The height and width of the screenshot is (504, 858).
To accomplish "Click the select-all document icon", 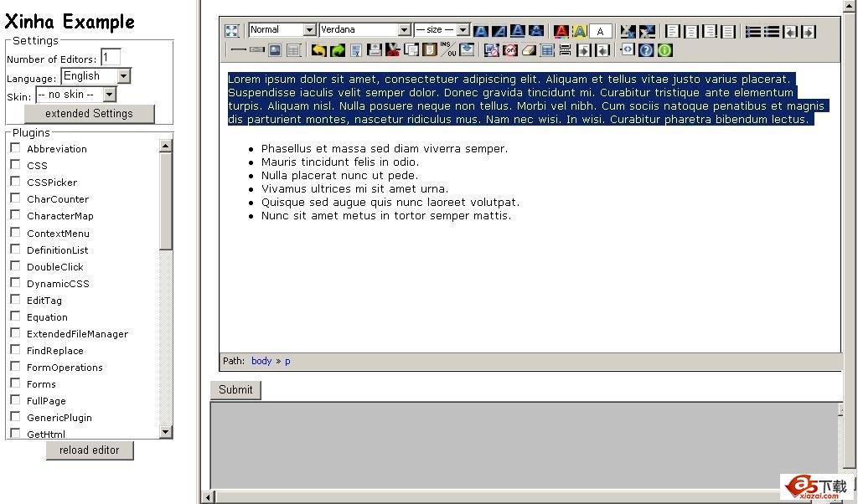I will click(356, 50).
